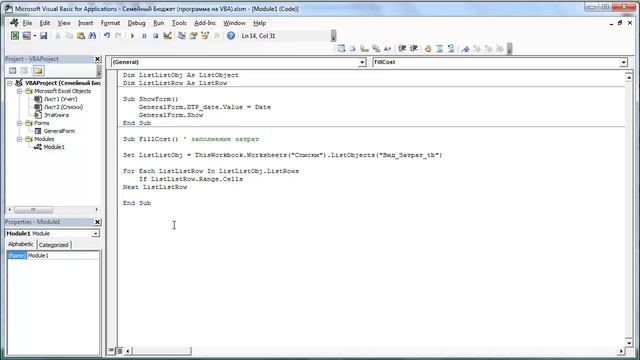This screenshot has width=640, height=360.
Task: Click the Copy icon in toolbar
Action: (x=69, y=36)
